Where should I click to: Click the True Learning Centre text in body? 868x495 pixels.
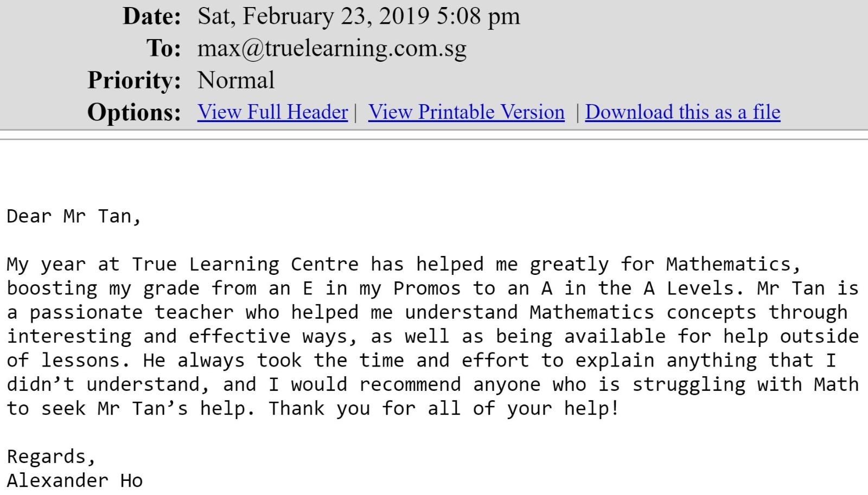pyautogui.click(x=245, y=265)
